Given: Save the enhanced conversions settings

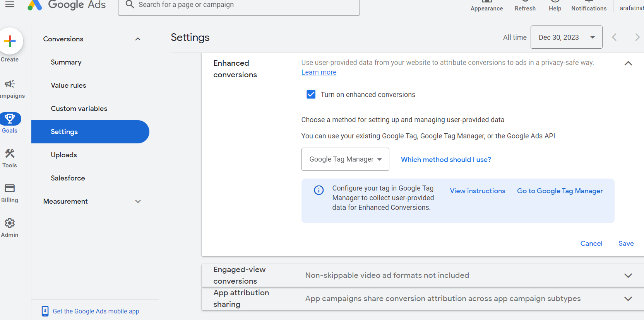Looking at the screenshot, I should [x=626, y=243].
